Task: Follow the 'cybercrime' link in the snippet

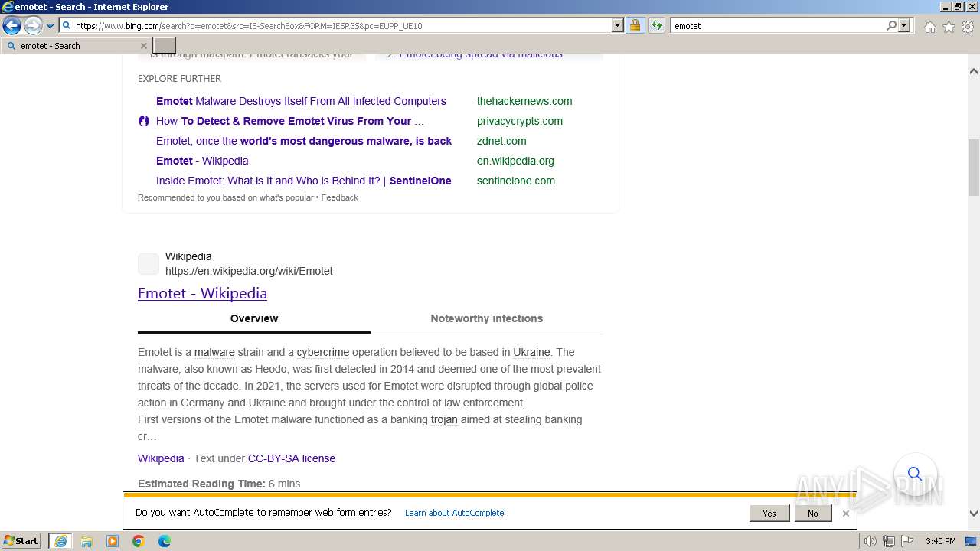Action: coord(323,352)
